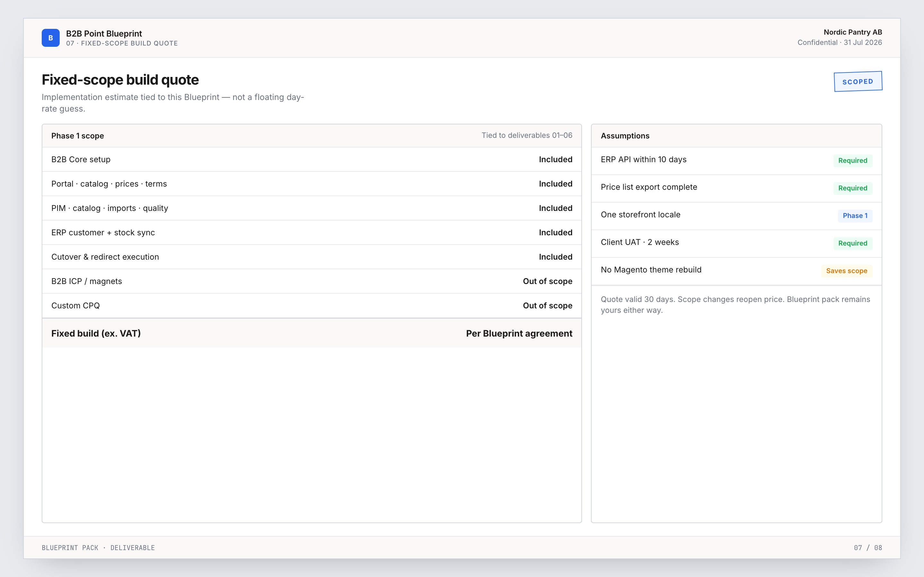The image size is (924, 577).
Task: Select the ERP customer + stock sync row
Action: tap(312, 233)
